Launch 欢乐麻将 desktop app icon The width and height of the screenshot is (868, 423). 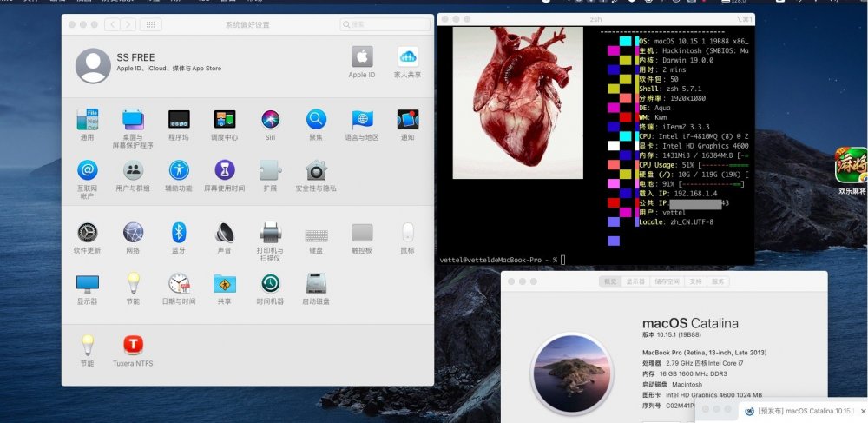(x=851, y=165)
